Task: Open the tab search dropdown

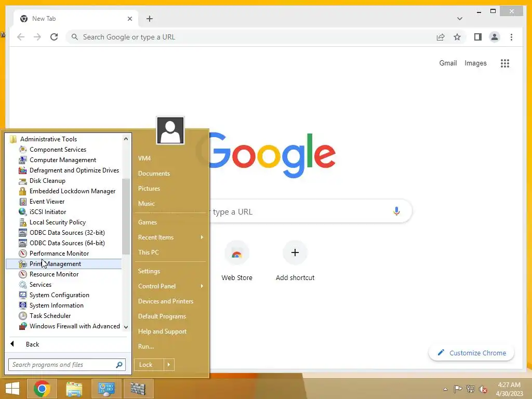Action: click(460, 19)
